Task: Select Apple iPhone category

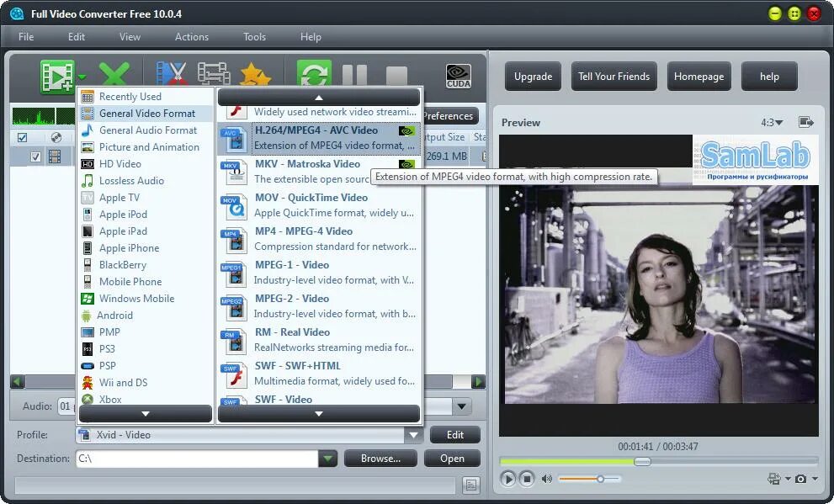Action: (x=146, y=247)
